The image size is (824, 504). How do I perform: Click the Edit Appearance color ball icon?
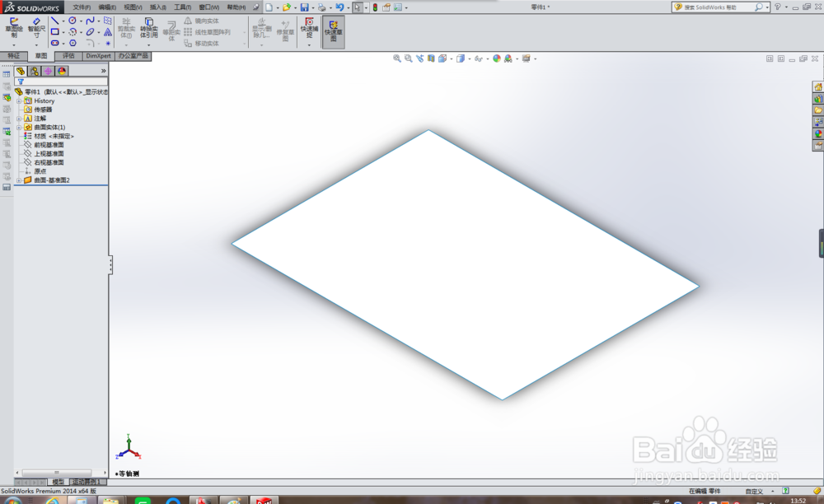(x=497, y=58)
